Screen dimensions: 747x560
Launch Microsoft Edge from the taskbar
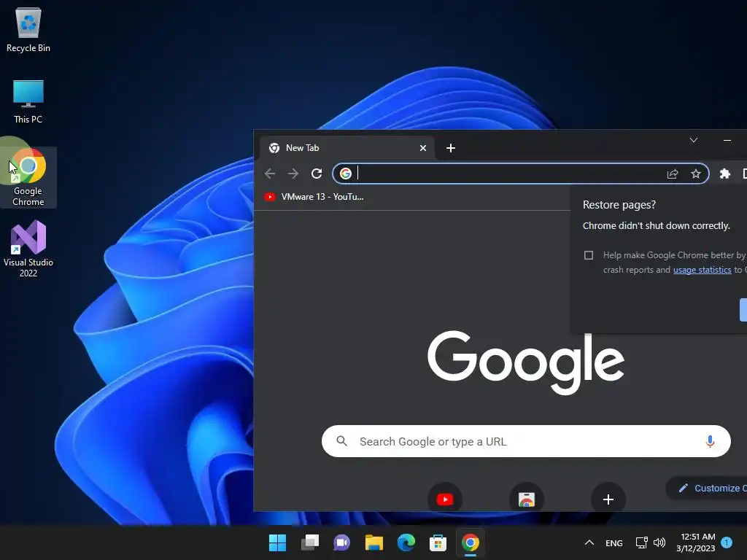[x=406, y=542]
